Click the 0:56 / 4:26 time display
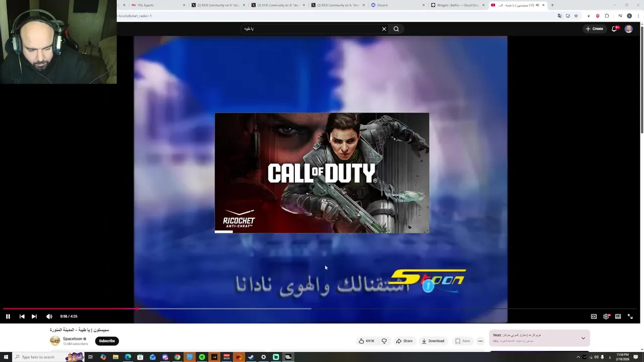This screenshot has height=362, width=644. tap(68, 316)
